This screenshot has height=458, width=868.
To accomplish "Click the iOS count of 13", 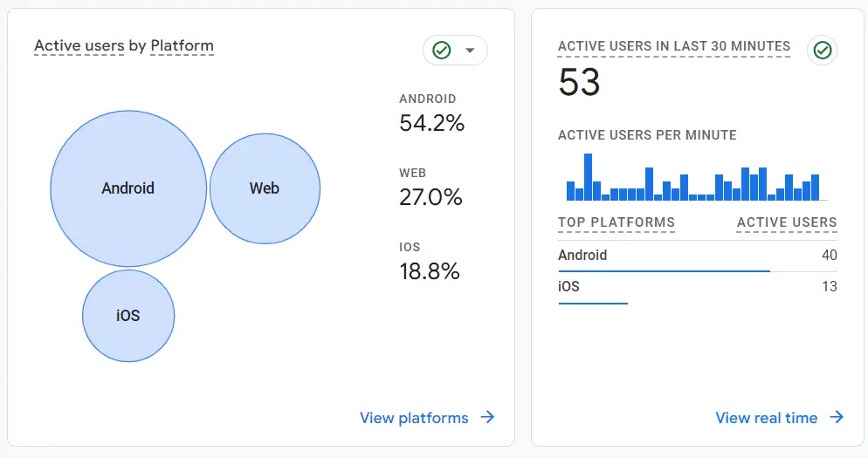I will click(x=830, y=286).
